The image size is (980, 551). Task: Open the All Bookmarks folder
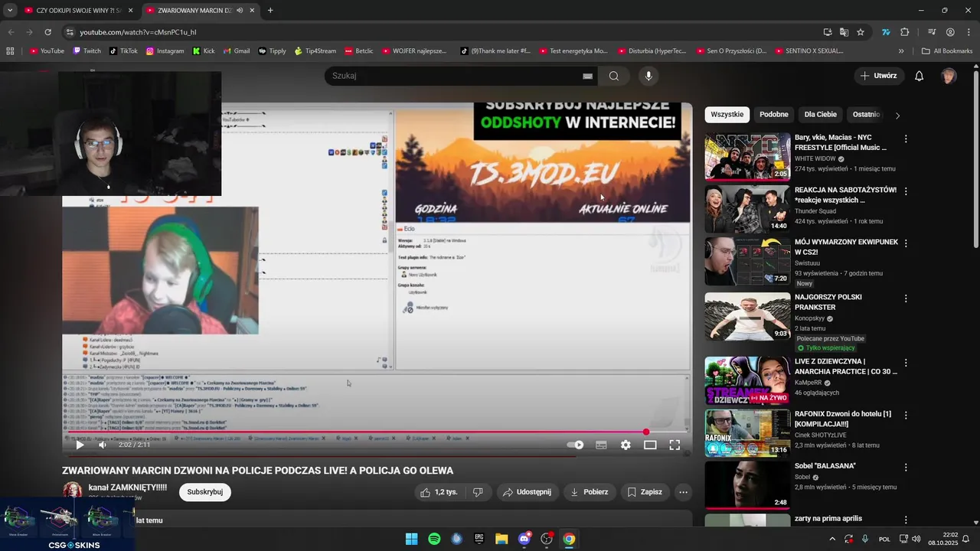click(x=947, y=51)
